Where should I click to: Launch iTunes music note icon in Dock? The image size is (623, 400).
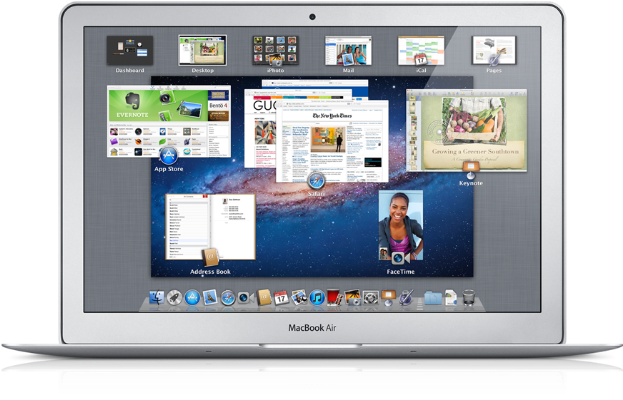[x=317, y=297]
